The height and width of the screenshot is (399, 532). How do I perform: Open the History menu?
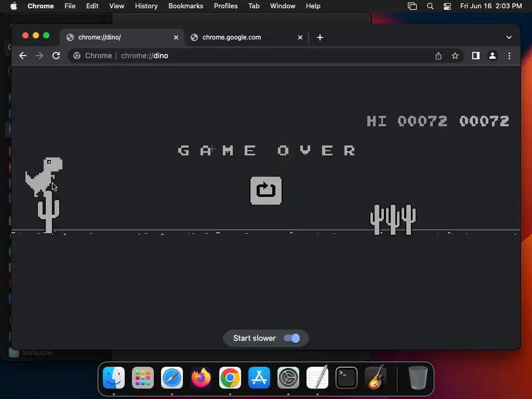tap(146, 6)
